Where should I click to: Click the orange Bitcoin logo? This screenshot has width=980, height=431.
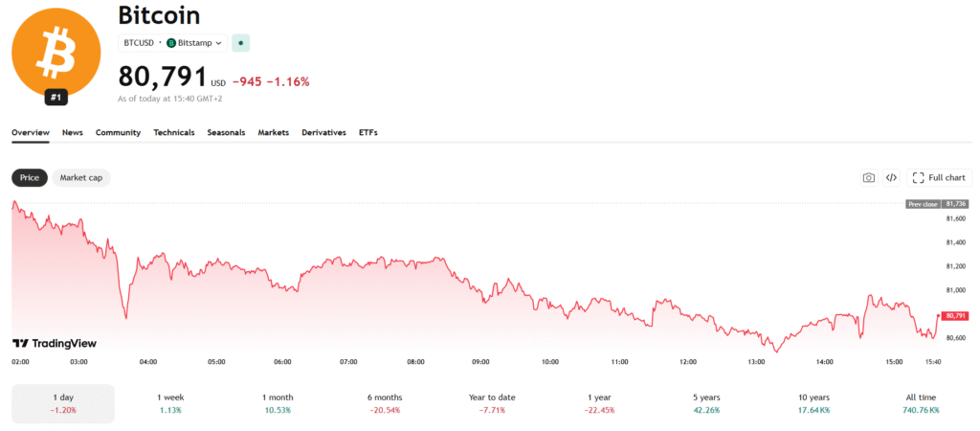[x=56, y=52]
